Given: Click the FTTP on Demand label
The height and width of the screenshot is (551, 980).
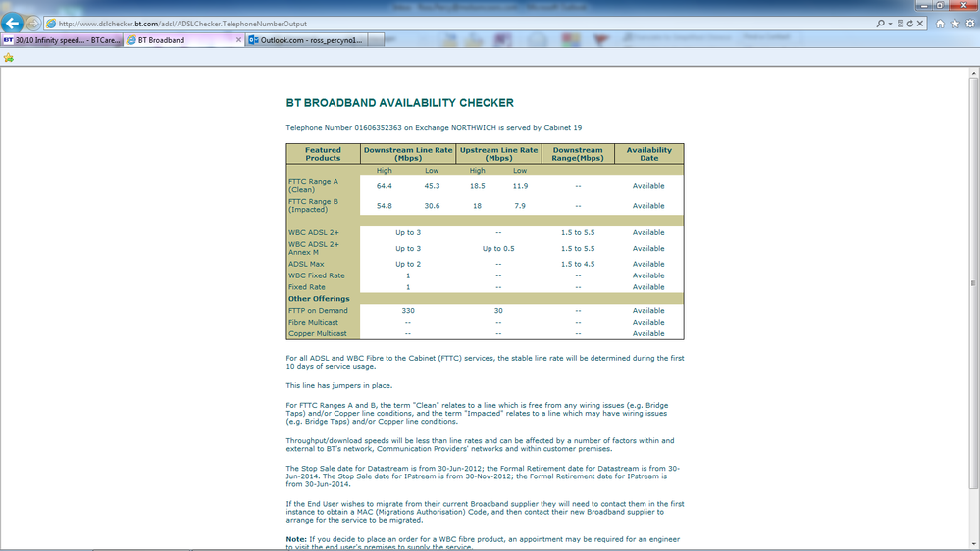Looking at the screenshot, I should [x=318, y=311].
